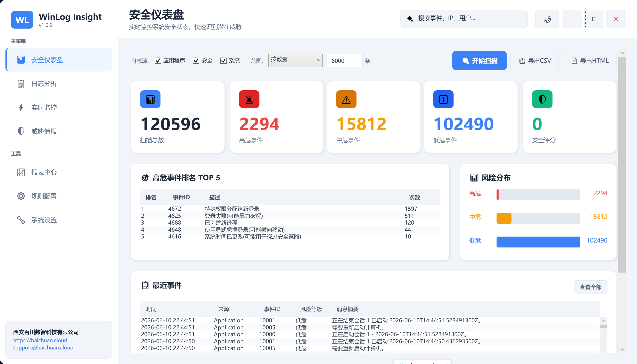
Task: Maximize the application window
Action: tap(594, 19)
